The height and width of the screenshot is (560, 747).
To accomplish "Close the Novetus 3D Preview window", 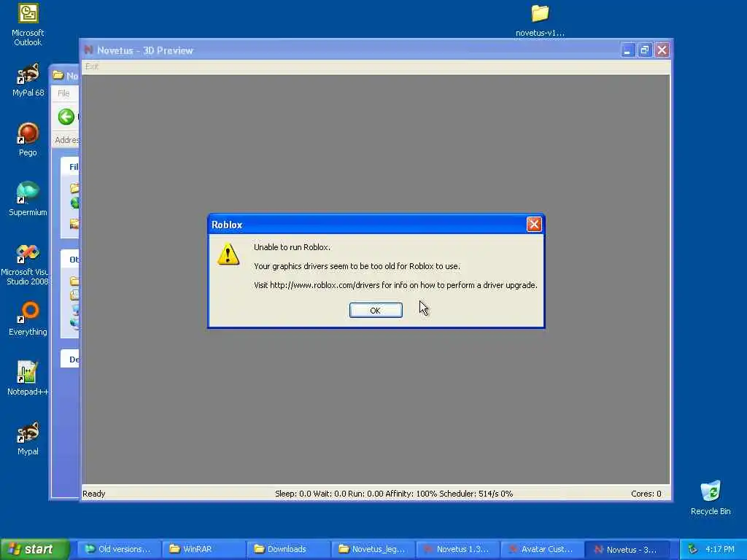I will click(662, 50).
